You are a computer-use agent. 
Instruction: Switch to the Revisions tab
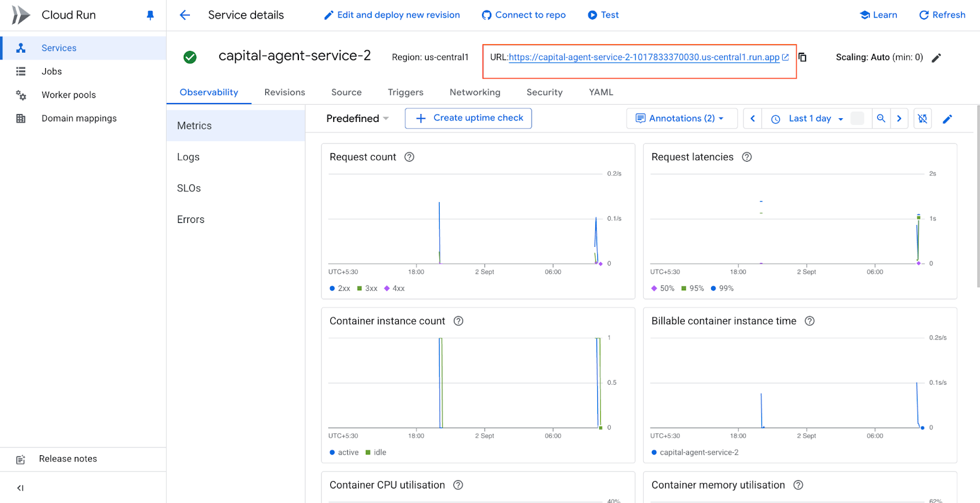(284, 93)
